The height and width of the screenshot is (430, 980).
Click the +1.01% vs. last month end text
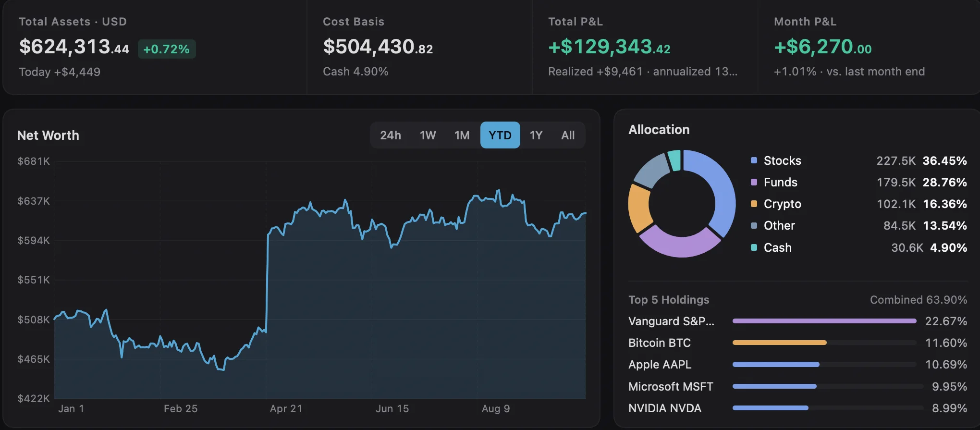pyautogui.click(x=849, y=72)
